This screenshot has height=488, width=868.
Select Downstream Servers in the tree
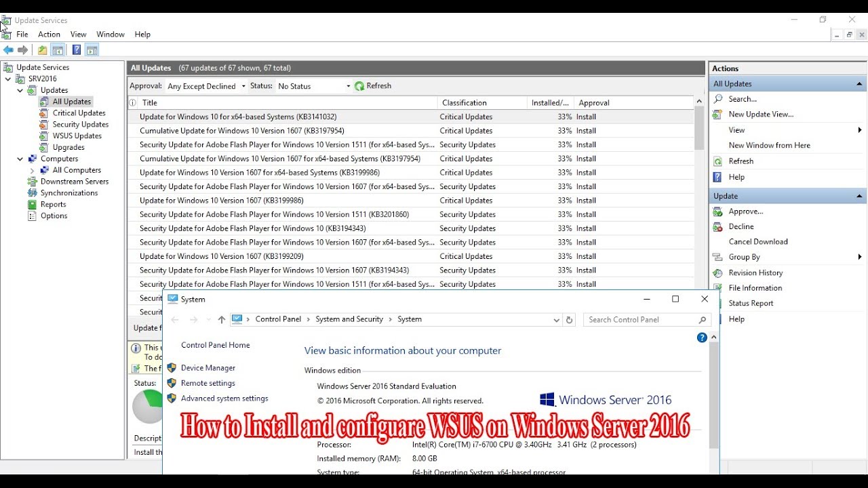coord(75,182)
